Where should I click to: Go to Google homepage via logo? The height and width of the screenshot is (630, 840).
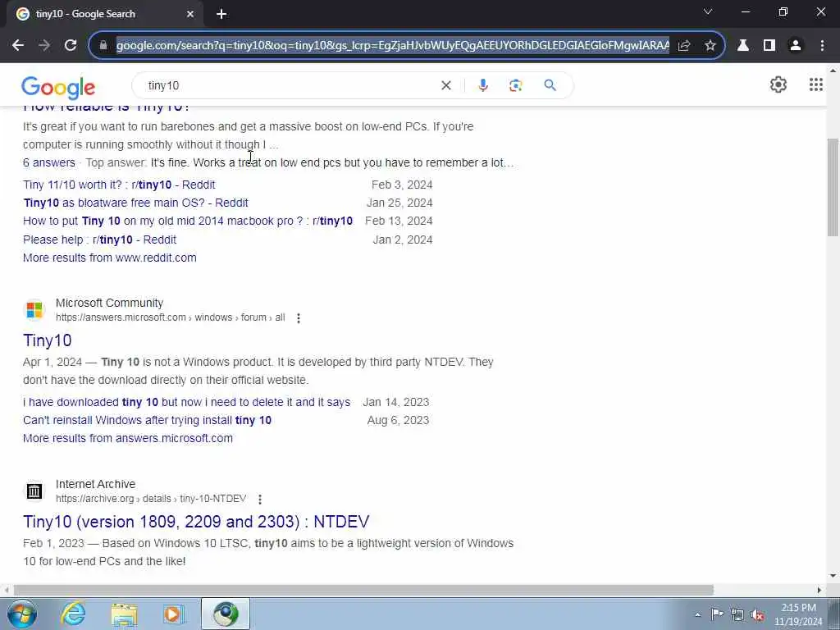coord(58,87)
